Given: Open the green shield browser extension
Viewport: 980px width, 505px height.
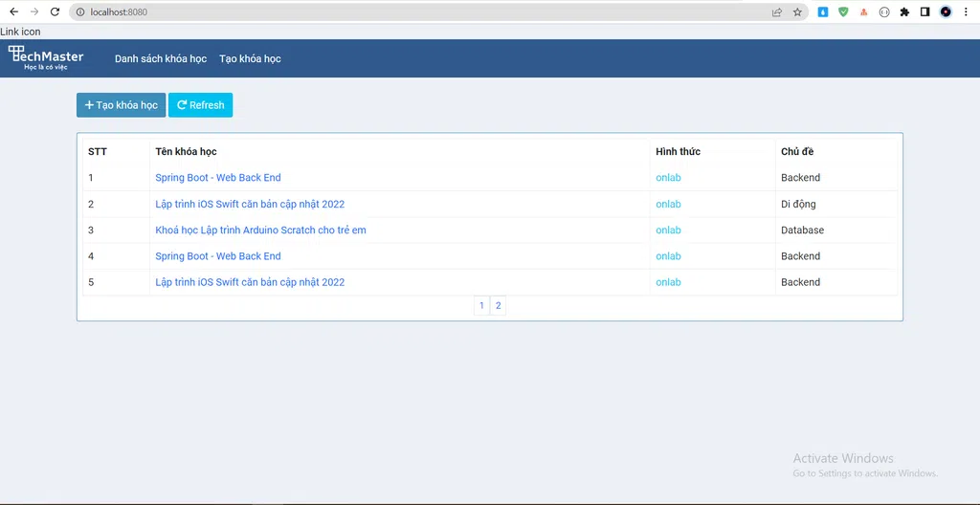Looking at the screenshot, I should 843,11.
